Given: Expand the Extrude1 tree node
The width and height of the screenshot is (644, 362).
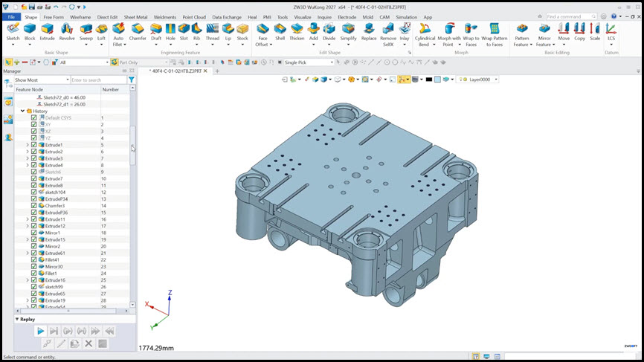Looking at the screenshot, I should coord(28,145).
